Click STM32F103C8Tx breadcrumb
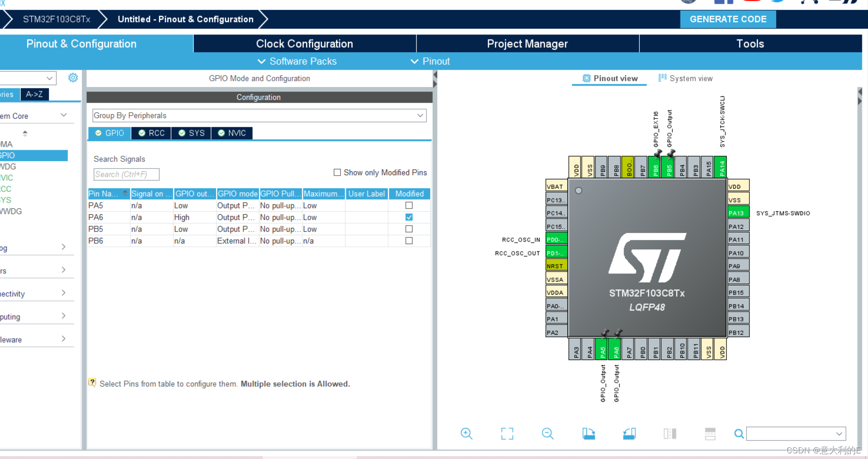Screen dimensions: 868x459 (56, 19)
